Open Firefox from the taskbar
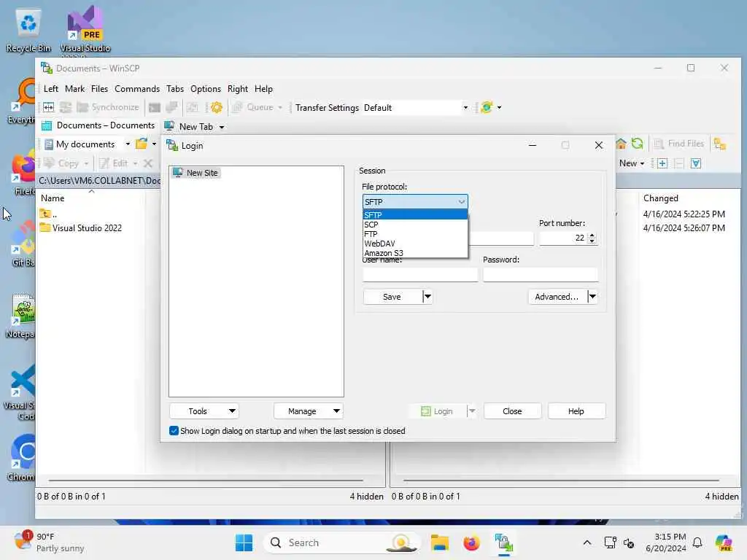The image size is (747, 560). coord(472,542)
